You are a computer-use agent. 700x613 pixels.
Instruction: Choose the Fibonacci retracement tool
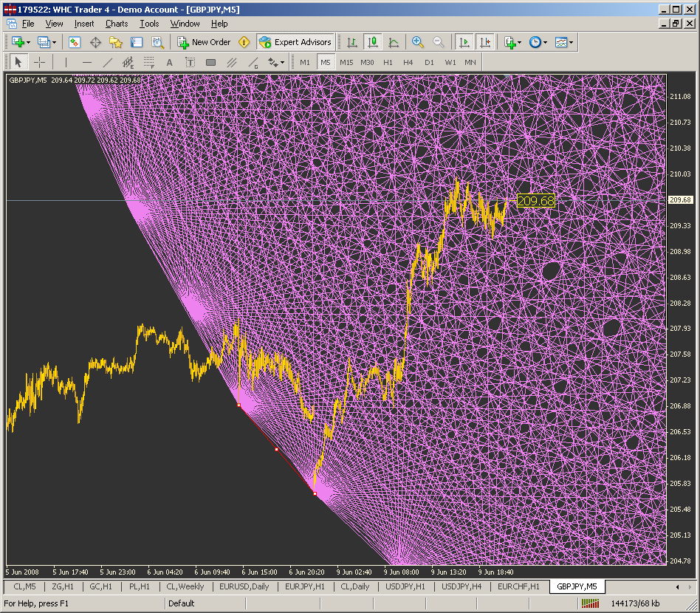click(x=148, y=62)
